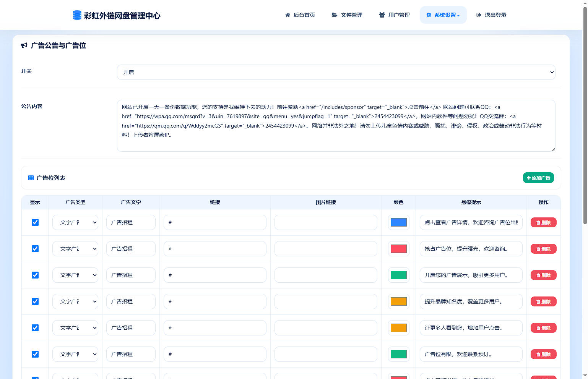This screenshot has height=379, width=588.
Task: Click 图片链接 field in 开启您的广告展示 row
Action: tap(326, 275)
